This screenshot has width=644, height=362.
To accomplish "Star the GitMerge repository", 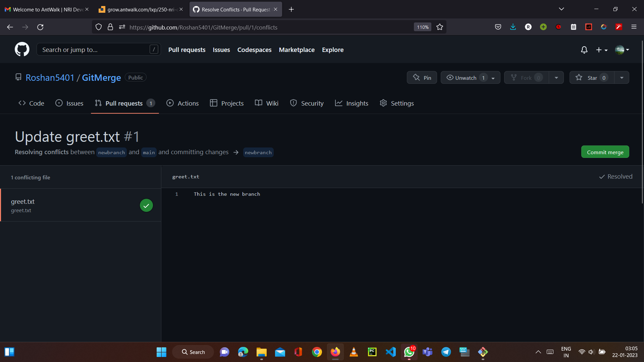I will click(x=592, y=77).
